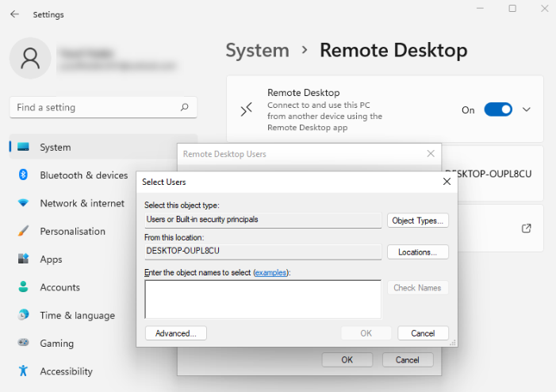This screenshot has height=392, width=556.
Task: Cancel the Remote Desktop Users dialog
Action: (408, 359)
